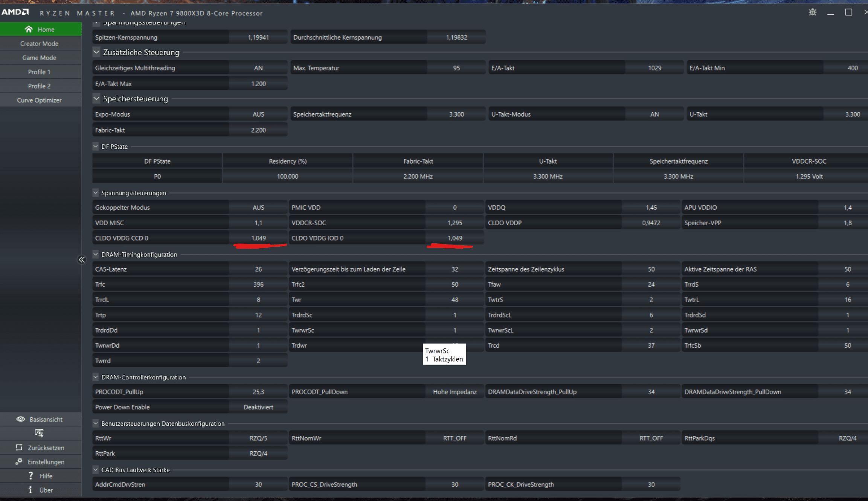Click CLDO VDDG CCD 0 value 1,049

pyautogui.click(x=258, y=238)
